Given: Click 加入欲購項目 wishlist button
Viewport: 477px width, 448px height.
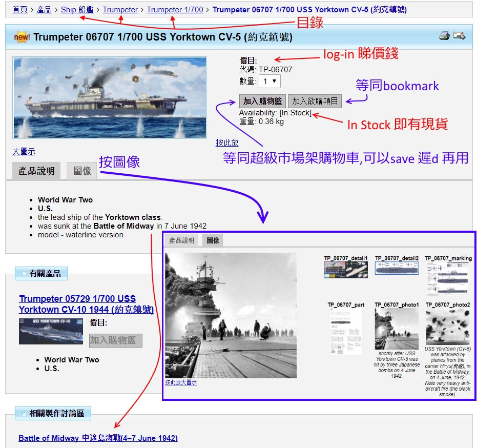Looking at the screenshot, I should point(315,101).
